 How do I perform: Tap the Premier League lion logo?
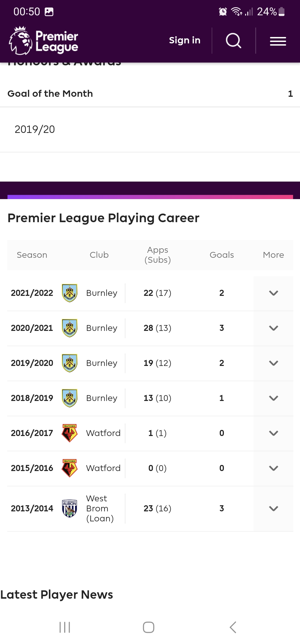tap(21, 41)
